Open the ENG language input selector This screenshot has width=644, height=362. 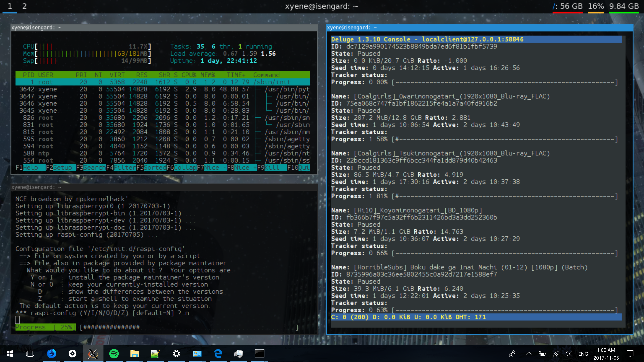pos(583,354)
